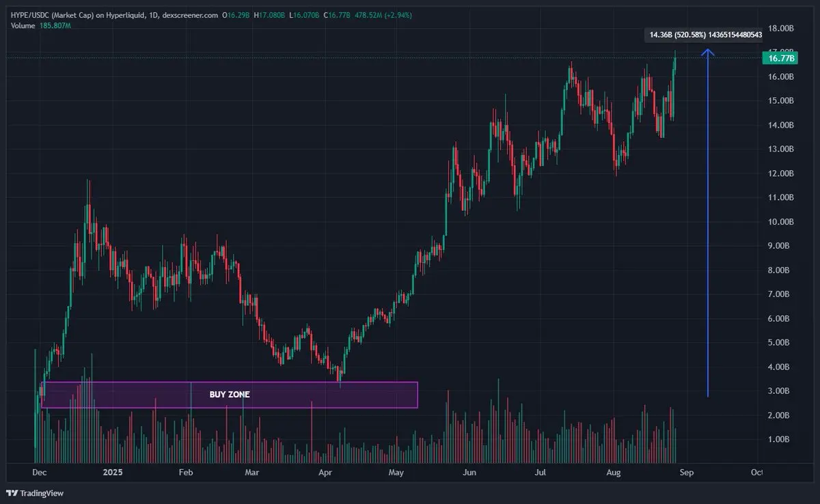Click the 12.00B price axis label
This screenshot has width=820, height=504.
click(x=781, y=173)
